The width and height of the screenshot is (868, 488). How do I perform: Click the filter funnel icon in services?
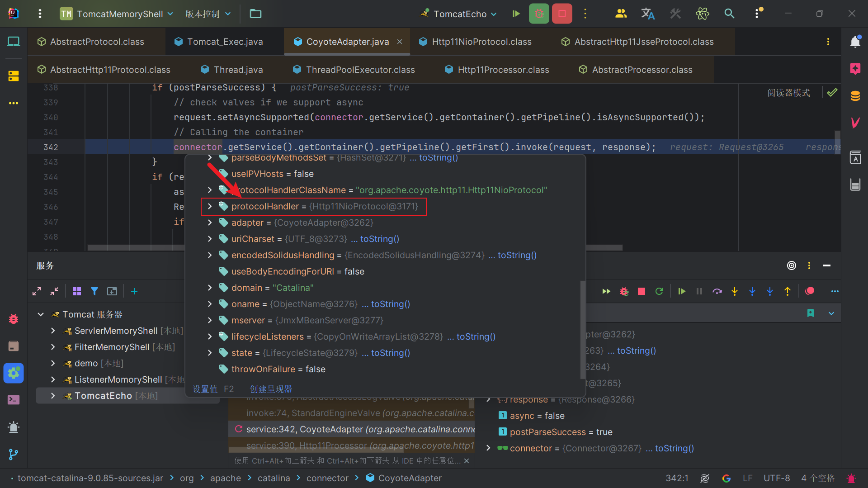tap(94, 291)
